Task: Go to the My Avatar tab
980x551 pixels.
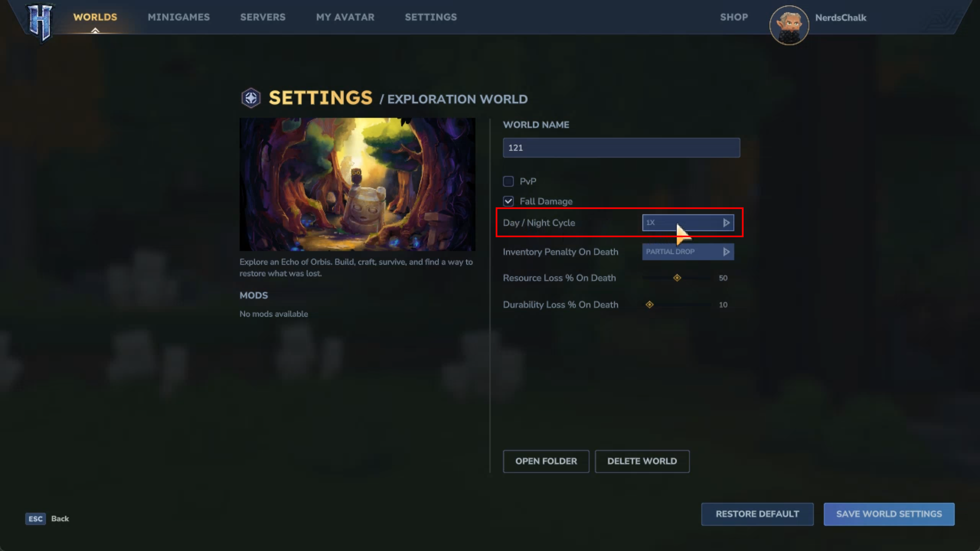Action: [345, 17]
